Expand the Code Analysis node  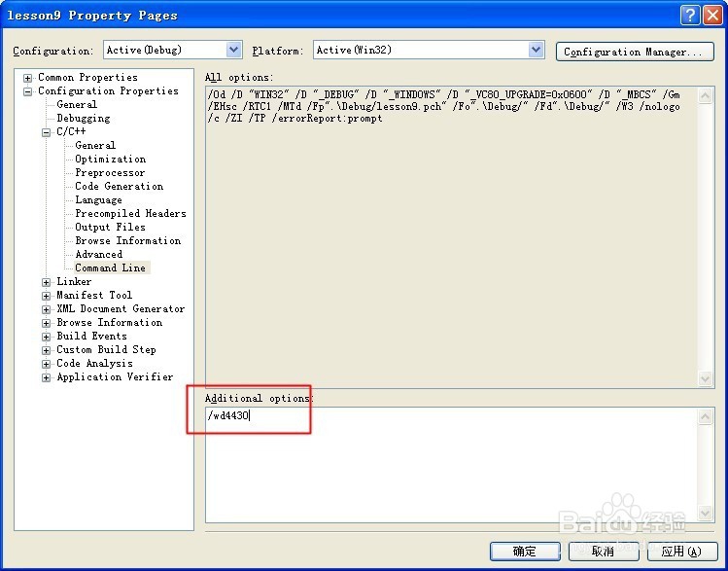46,364
